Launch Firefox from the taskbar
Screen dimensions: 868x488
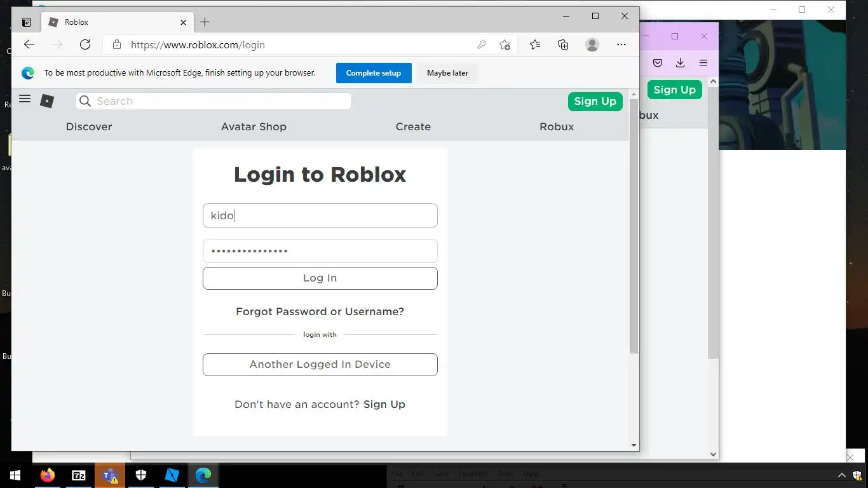pyautogui.click(x=48, y=475)
